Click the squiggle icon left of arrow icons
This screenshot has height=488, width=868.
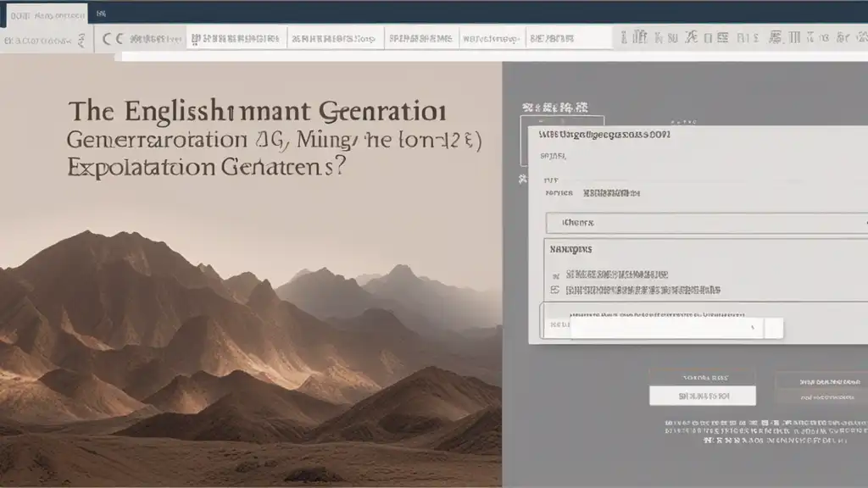coord(81,38)
